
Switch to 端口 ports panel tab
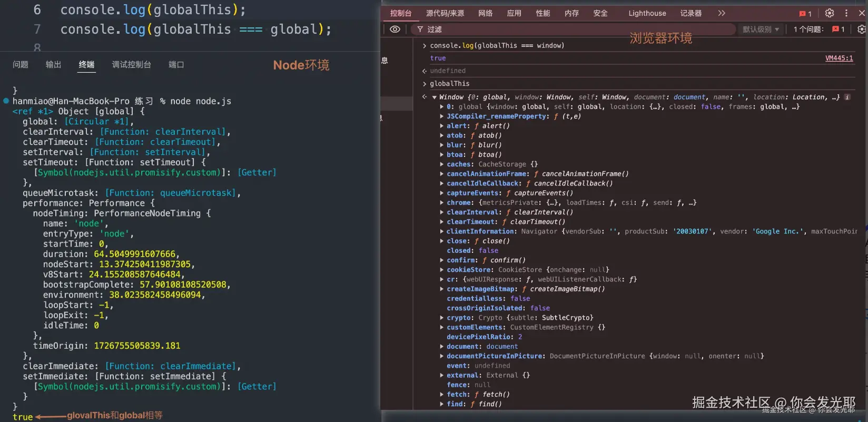pyautogui.click(x=176, y=65)
